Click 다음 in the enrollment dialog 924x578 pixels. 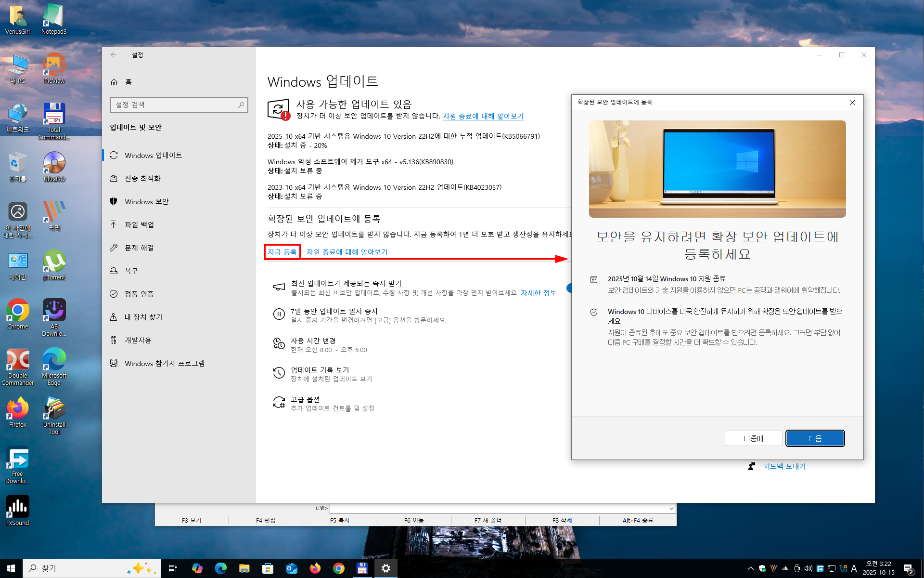[815, 438]
